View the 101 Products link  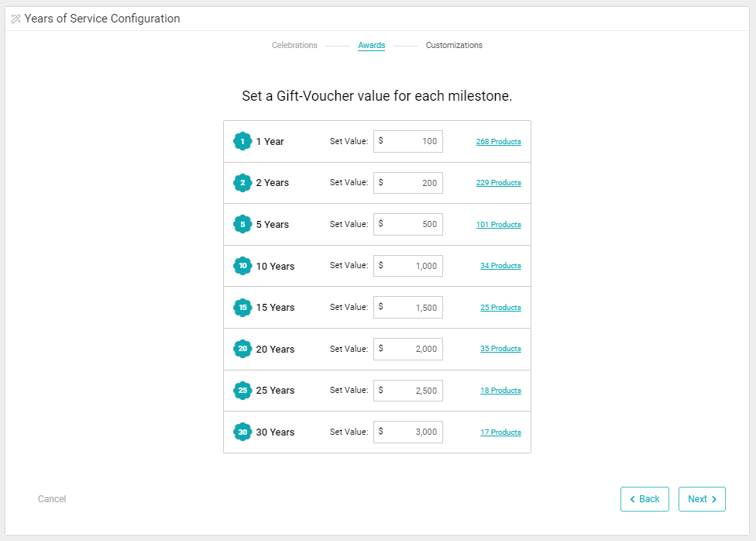[x=498, y=225]
